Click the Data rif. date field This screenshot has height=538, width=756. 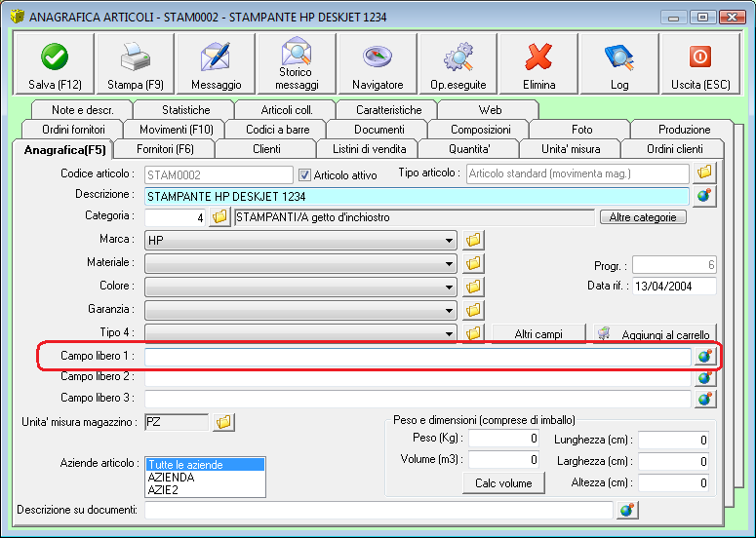[x=674, y=287]
